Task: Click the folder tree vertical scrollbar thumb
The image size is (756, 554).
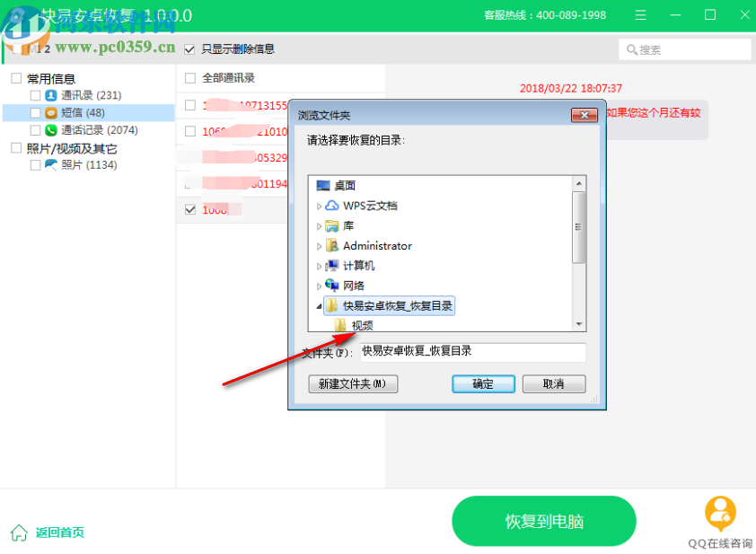Action: [x=579, y=227]
